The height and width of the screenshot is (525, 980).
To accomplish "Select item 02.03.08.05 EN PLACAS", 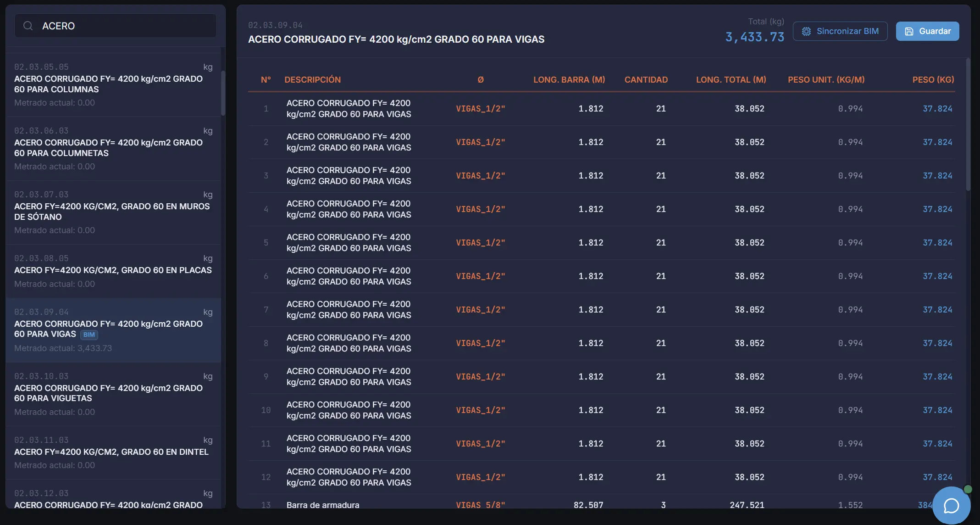I will 113,271.
